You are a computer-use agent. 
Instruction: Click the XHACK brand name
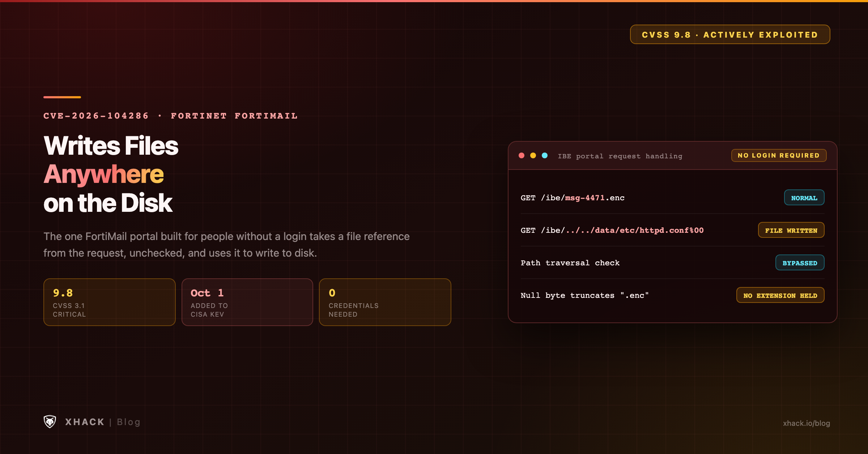85,422
